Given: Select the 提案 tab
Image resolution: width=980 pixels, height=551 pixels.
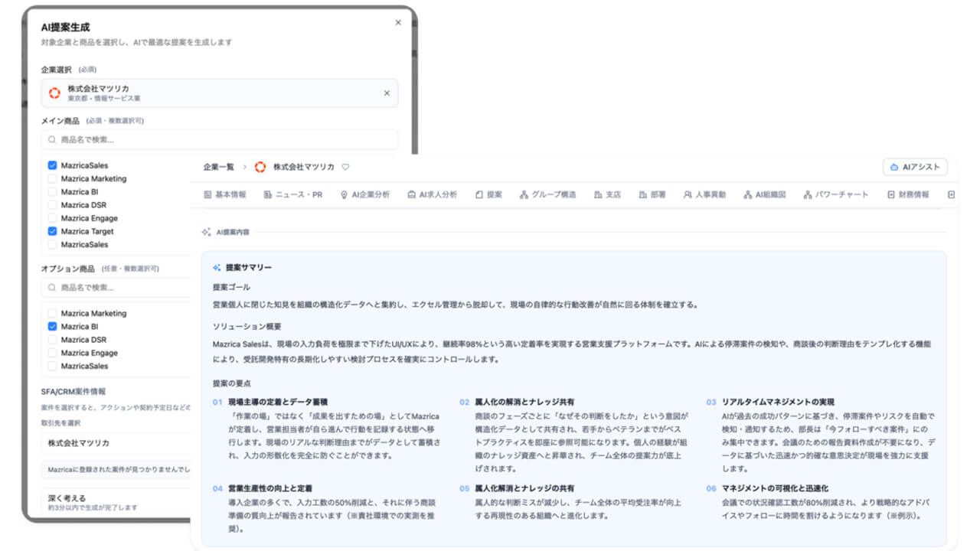Looking at the screenshot, I should coord(488,195).
